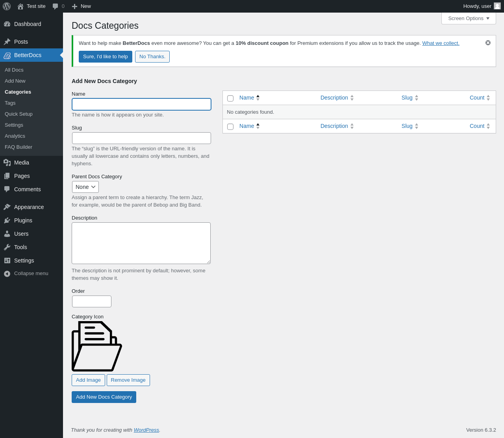The height and width of the screenshot is (438, 504).
Task: Focus the Order number field
Action: [x=92, y=301]
